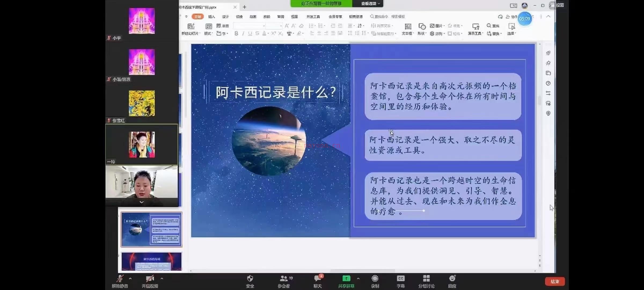The width and height of the screenshot is (644, 290).
Task: Select the 阿卡西记录是什么 slide thumbnail
Action: pyautogui.click(x=151, y=229)
